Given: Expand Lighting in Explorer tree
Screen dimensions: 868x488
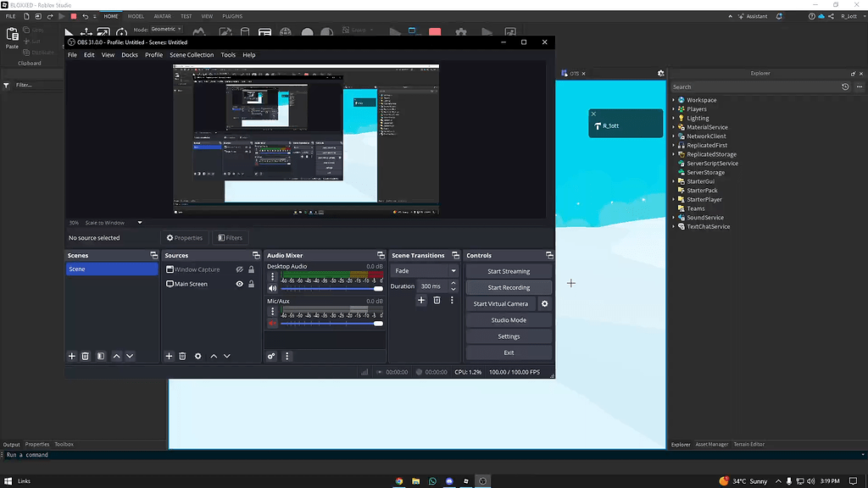Looking at the screenshot, I should (674, 118).
